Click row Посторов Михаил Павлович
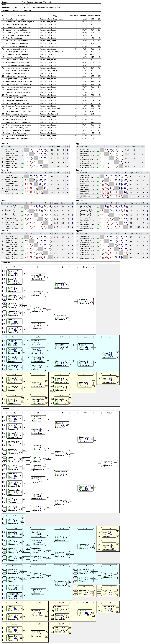151x644 pixels. (x=51, y=90)
